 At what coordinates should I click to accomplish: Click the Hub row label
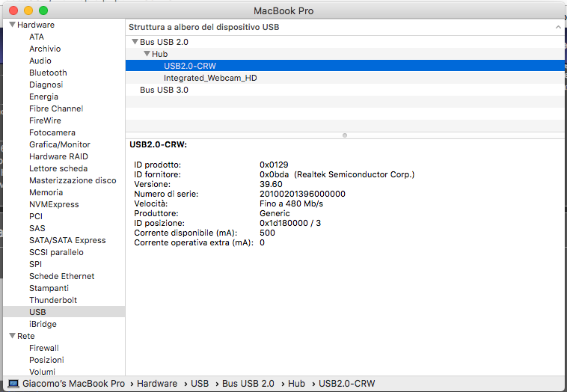tap(159, 54)
